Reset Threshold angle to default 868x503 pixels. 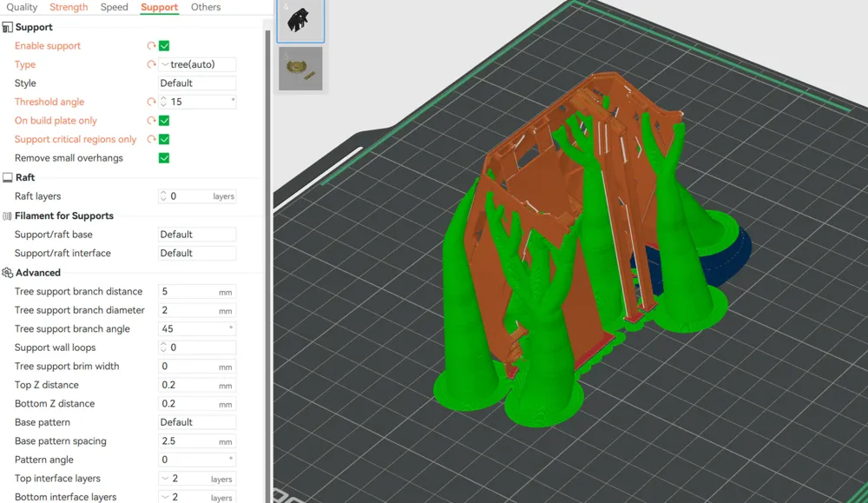click(x=151, y=102)
